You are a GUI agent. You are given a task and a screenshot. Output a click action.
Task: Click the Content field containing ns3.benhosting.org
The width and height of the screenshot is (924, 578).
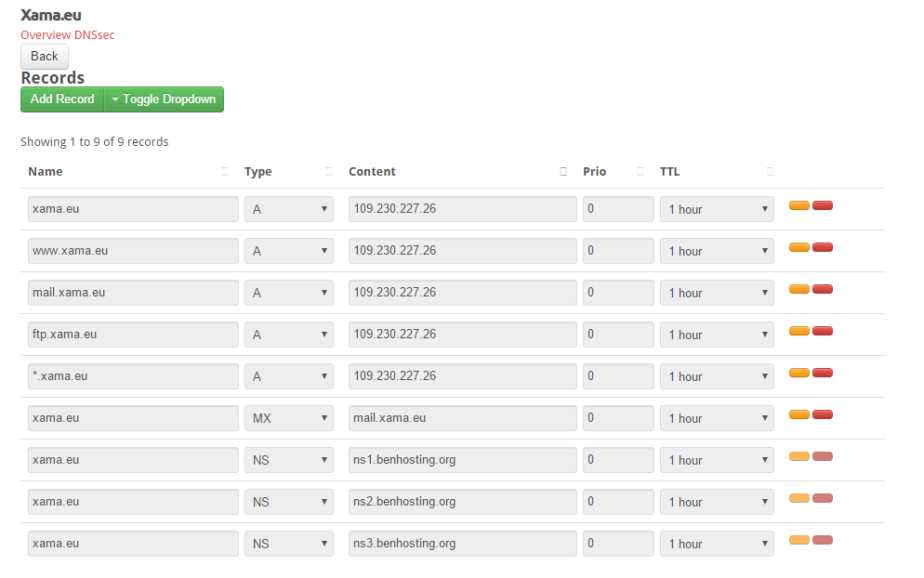(462, 544)
